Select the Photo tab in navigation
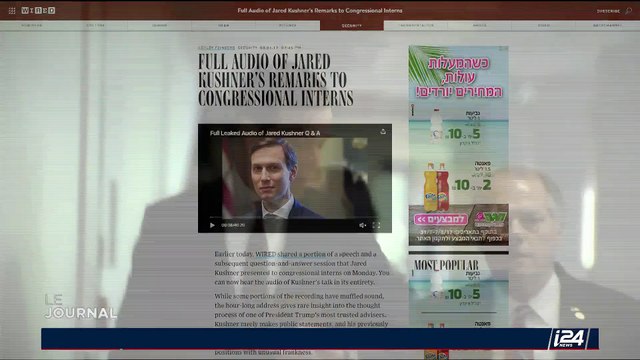This screenshot has height=360, width=640. [480, 25]
